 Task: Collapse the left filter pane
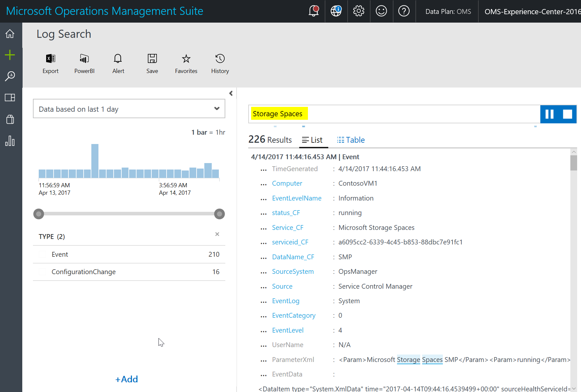click(x=231, y=93)
